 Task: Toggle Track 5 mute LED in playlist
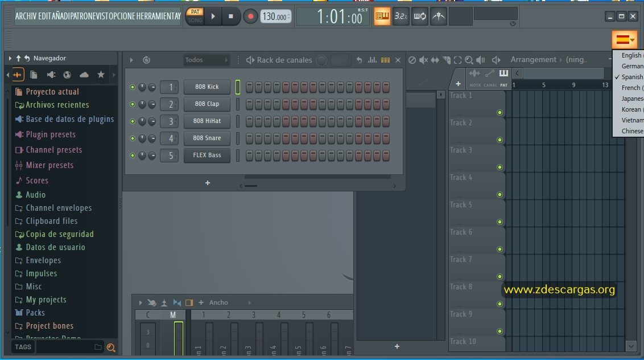click(499, 222)
